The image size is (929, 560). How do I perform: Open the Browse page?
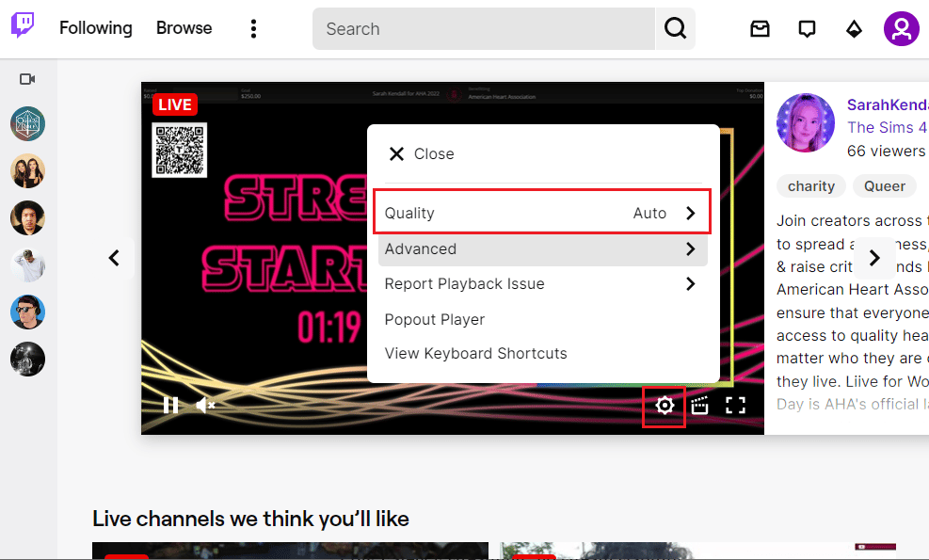coord(184,28)
